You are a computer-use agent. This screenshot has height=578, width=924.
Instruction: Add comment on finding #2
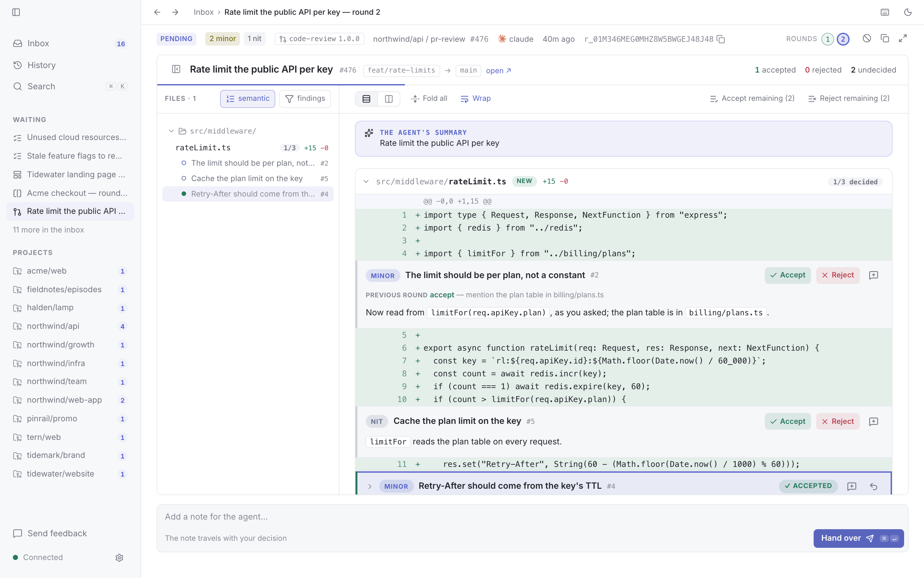click(874, 275)
